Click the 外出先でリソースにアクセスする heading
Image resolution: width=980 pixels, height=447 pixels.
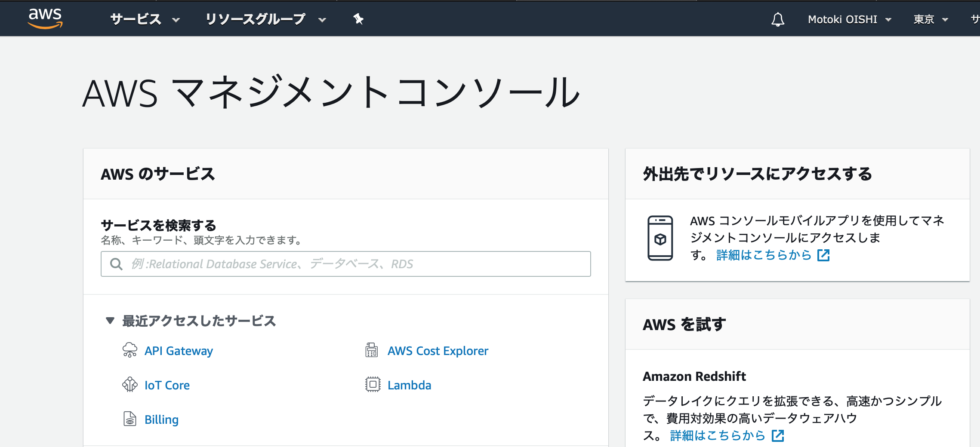point(758,174)
